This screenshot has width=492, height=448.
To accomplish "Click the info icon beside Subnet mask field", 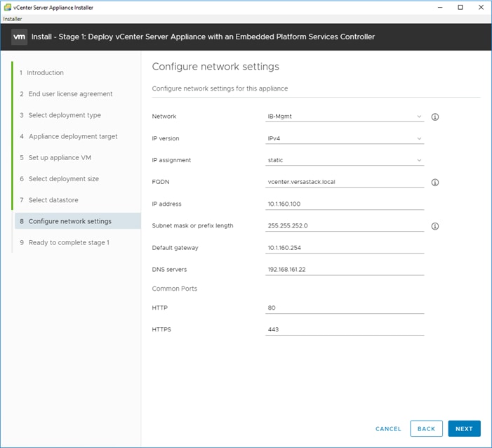I will (434, 226).
